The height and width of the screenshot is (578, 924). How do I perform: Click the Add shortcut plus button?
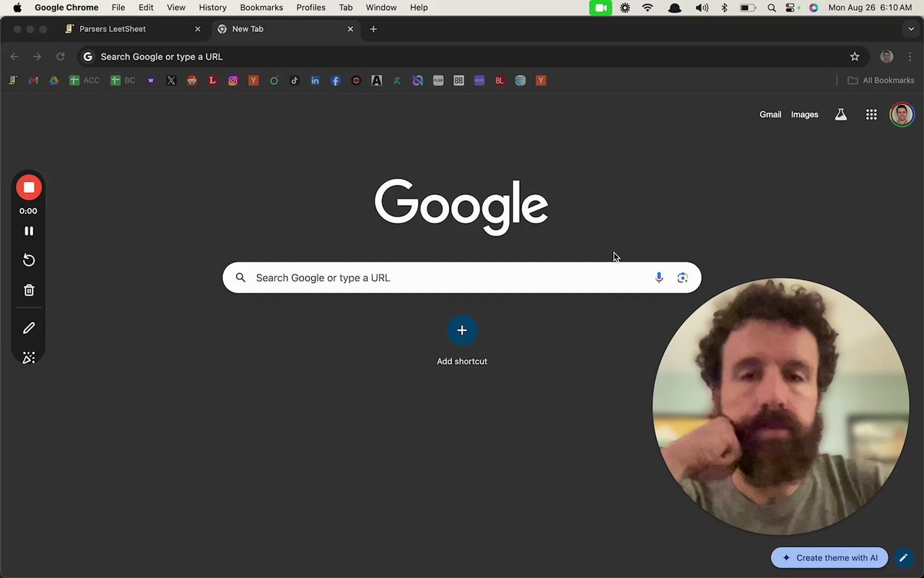click(462, 331)
